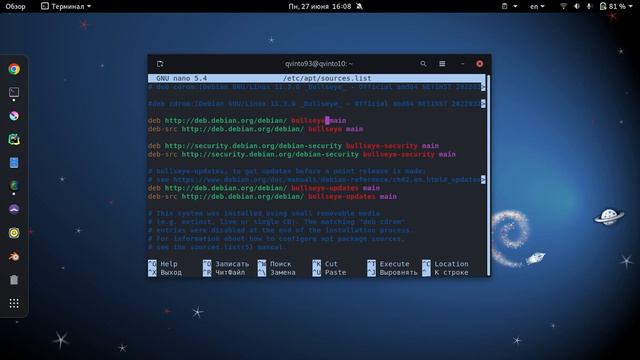Screen dimensions: 640x360
Task: Open the en keyboard layout dropdown
Action: click(537, 6)
